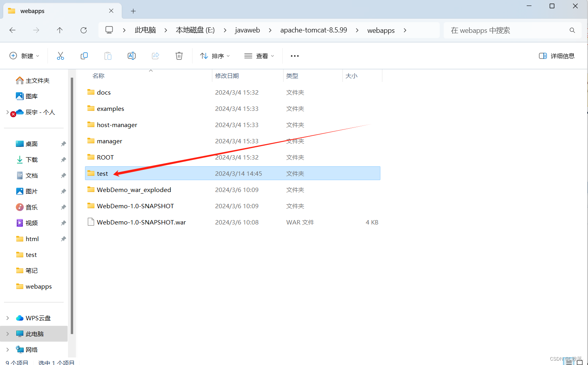Open the 新建 dropdown menu
This screenshot has height=365, width=588.
25,56
